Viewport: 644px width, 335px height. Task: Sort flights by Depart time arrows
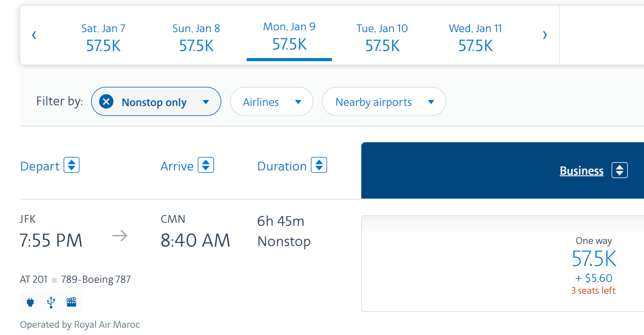(71, 165)
